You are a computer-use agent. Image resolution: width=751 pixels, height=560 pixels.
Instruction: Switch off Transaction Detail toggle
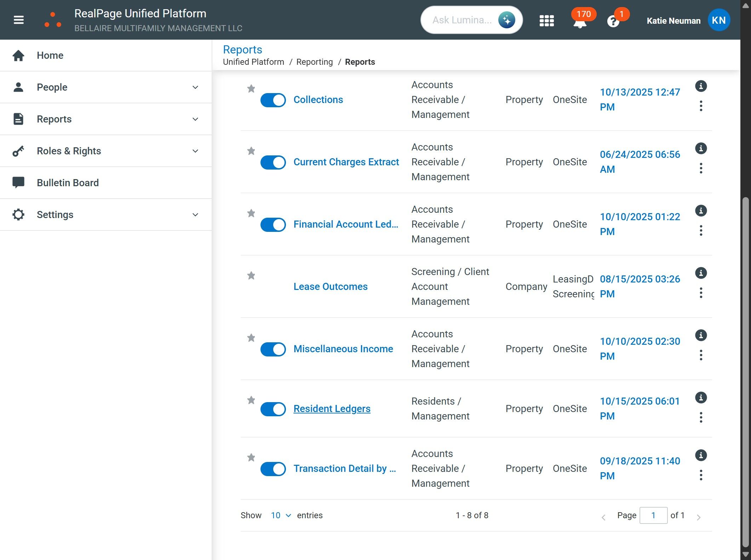[273, 469]
